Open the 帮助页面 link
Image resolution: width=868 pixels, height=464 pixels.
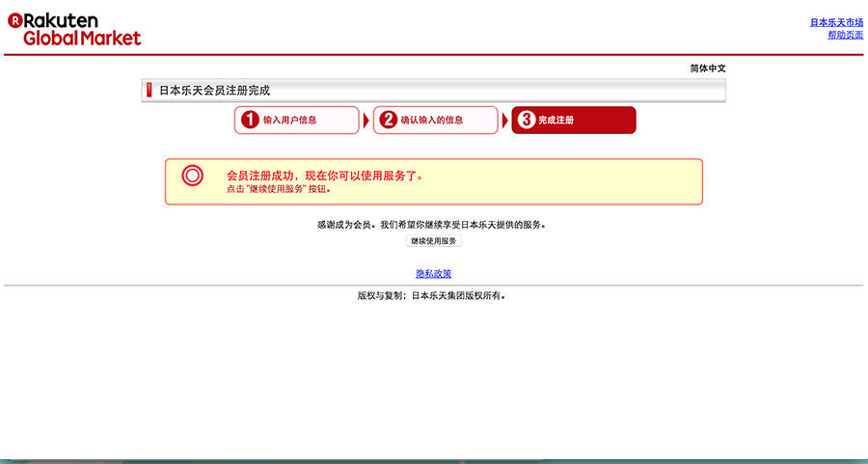click(x=845, y=35)
